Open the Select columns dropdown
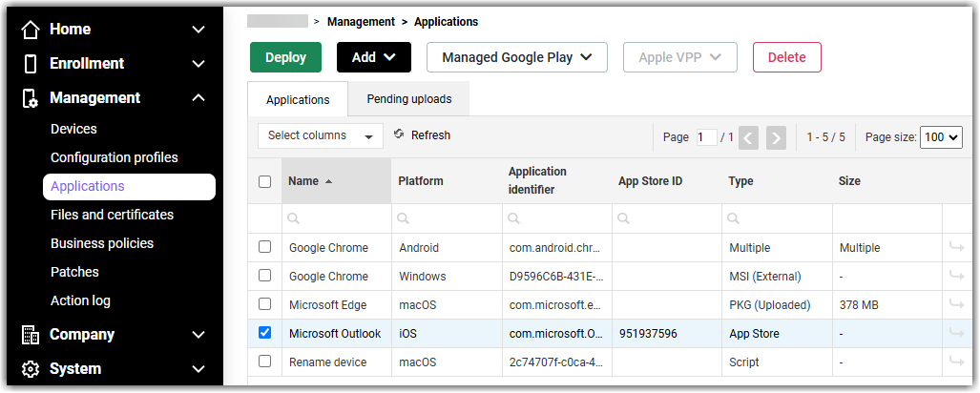 (x=321, y=135)
